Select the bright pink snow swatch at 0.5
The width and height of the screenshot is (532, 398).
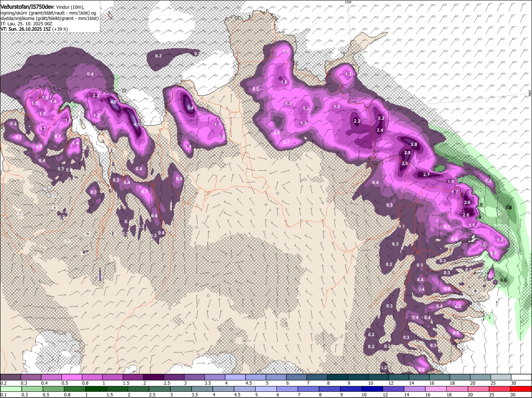coord(71,377)
